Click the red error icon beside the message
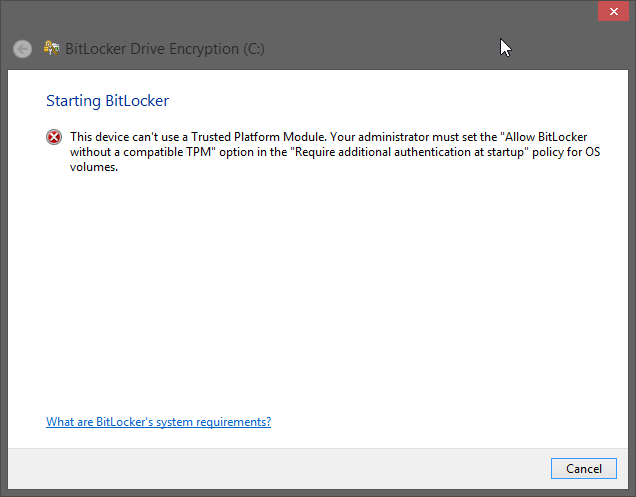The width and height of the screenshot is (636, 497). (54, 137)
